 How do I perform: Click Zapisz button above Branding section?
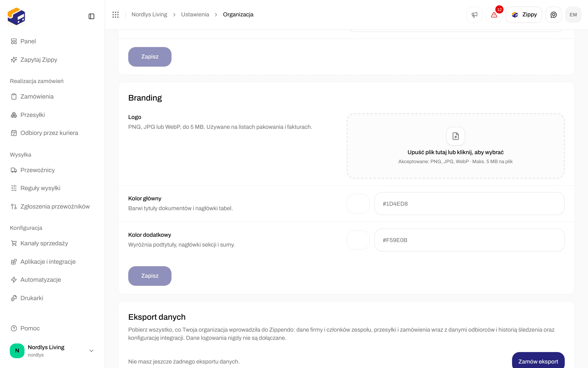150,57
